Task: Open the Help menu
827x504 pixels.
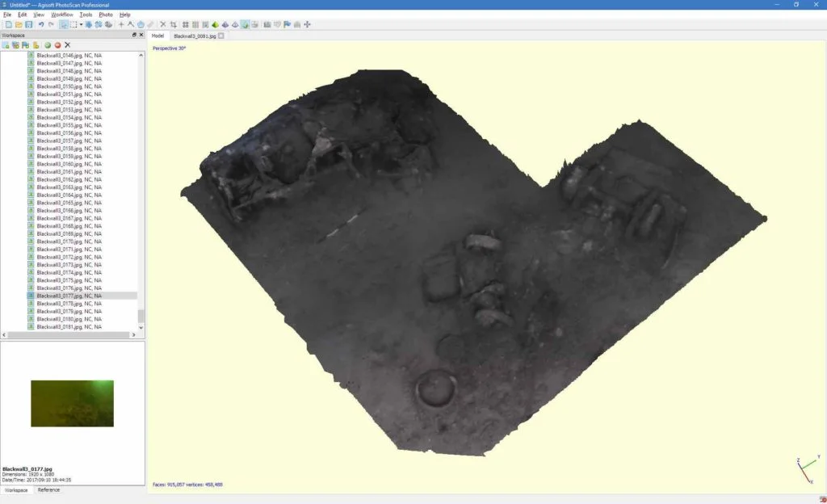Action: click(x=125, y=15)
